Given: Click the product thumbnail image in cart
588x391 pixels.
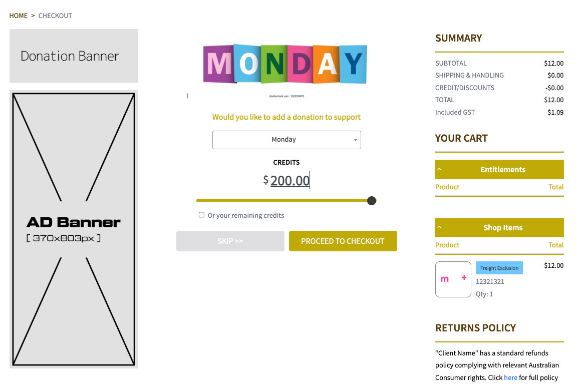Looking at the screenshot, I should (453, 279).
